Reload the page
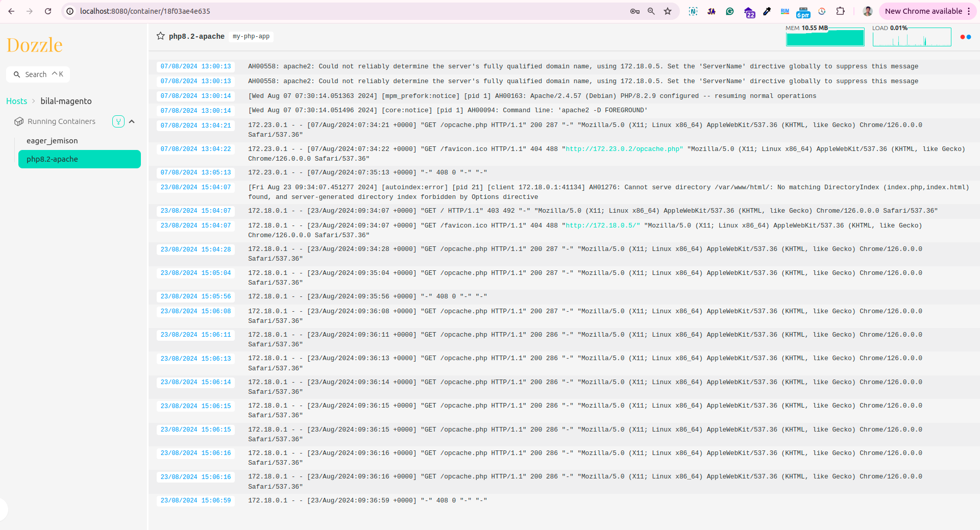980x530 pixels. pyautogui.click(x=48, y=11)
